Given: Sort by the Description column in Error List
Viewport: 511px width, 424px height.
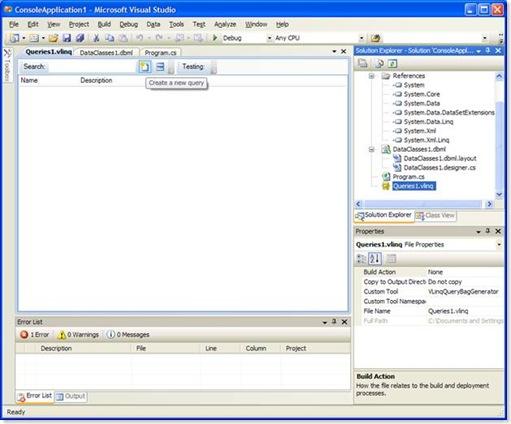Looking at the screenshot, I should (x=83, y=348).
